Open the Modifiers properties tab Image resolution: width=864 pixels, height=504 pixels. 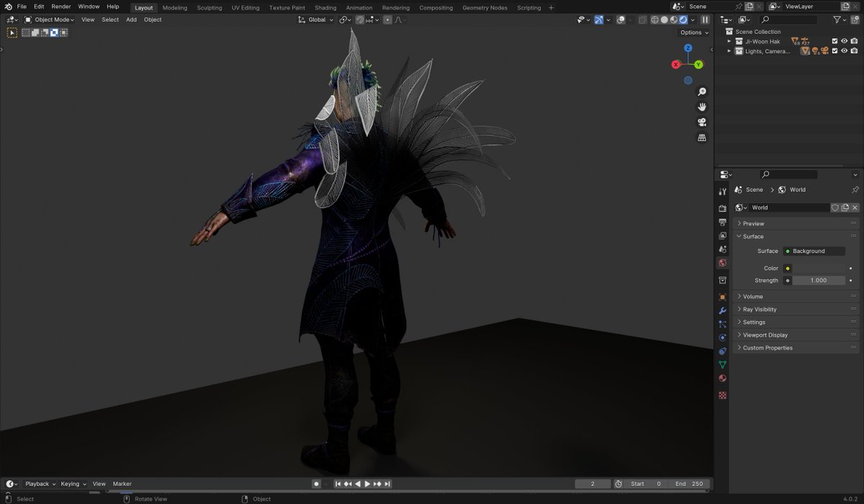coord(722,310)
